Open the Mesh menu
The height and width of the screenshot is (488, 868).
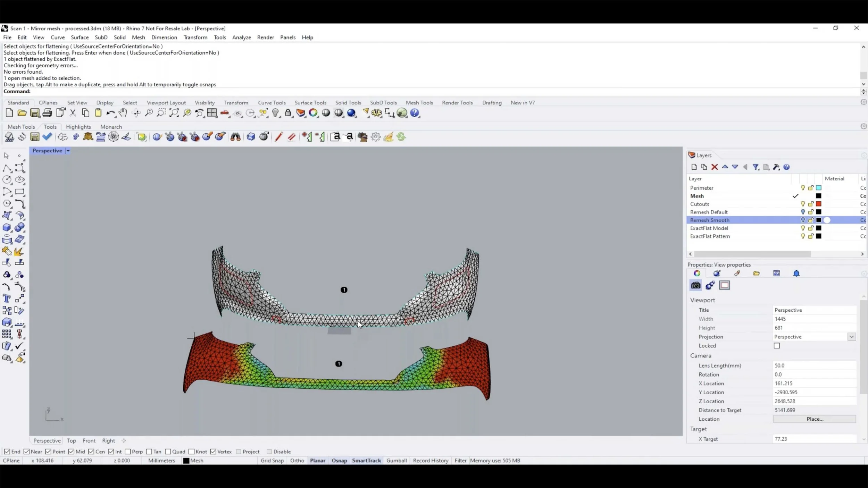click(x=138, y=37)
